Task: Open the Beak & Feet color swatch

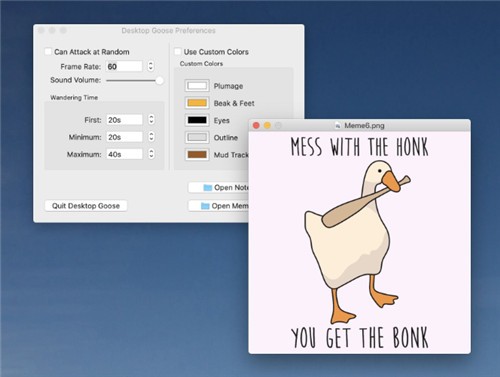Action: point(197,103)
